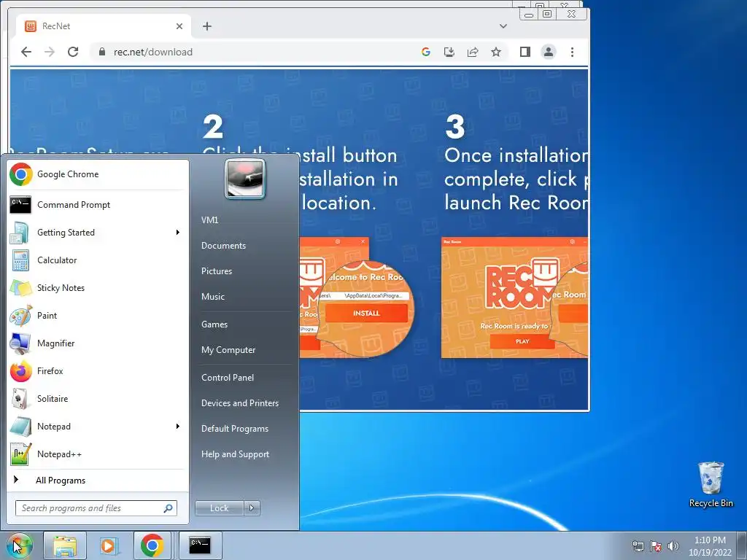Image resolution: width=747 pixels, height=560 pixels.
Task: Open Pictures from Start menu
Action: (217, 271)
